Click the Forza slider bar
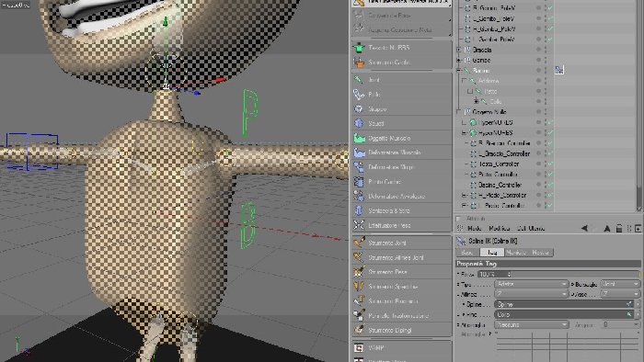644x362 pixels. (x=576, y=274)
